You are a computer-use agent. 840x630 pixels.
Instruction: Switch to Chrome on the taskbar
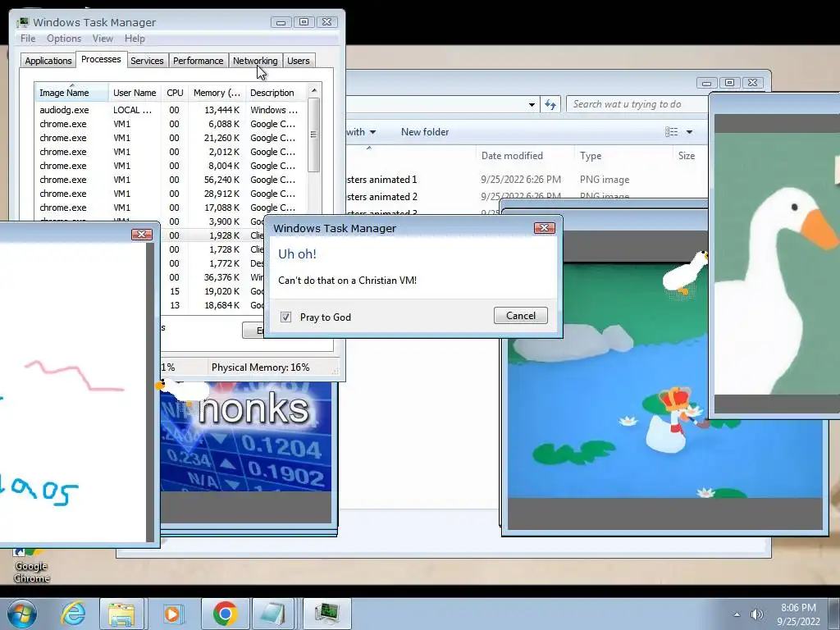click(x=225, y=614)
